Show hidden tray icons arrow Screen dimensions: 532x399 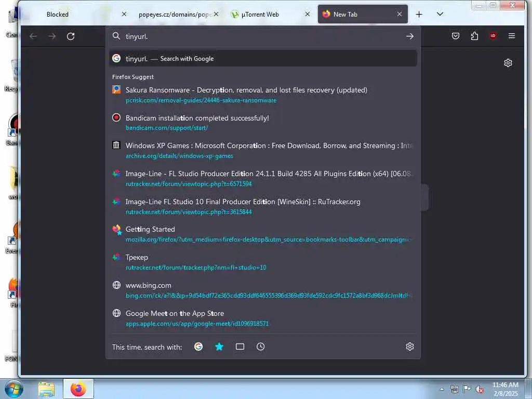442,389
